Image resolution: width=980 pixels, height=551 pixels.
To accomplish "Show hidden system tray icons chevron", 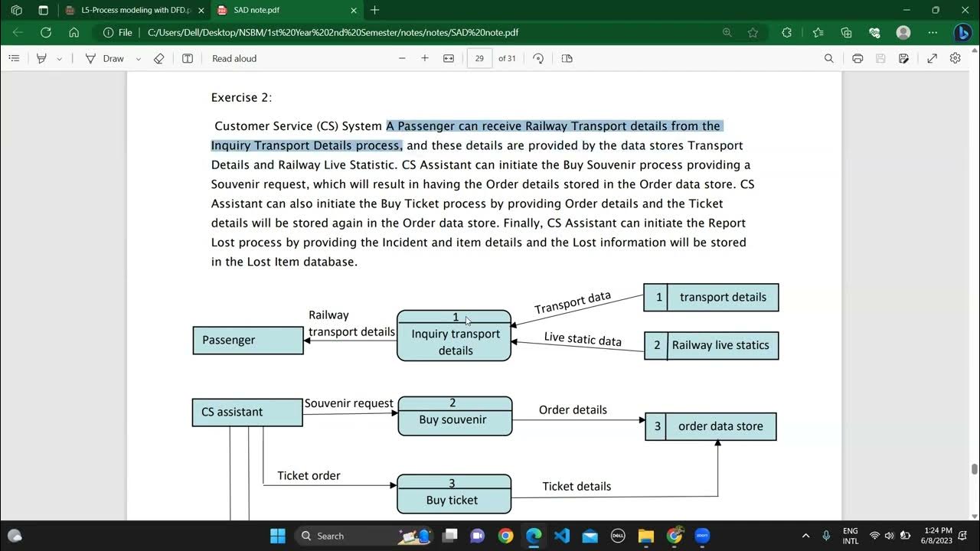I will click(x=805, y=536).
